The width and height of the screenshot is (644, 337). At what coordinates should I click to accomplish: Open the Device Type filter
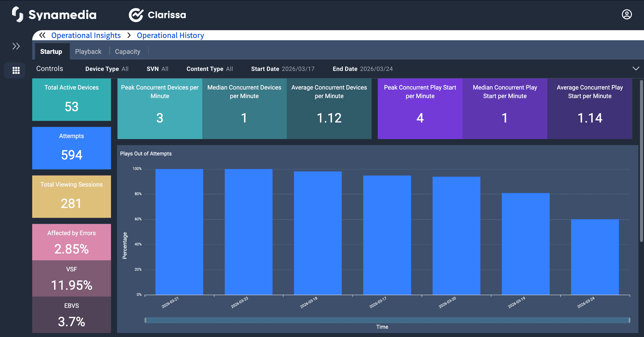[x=107, y=69]
